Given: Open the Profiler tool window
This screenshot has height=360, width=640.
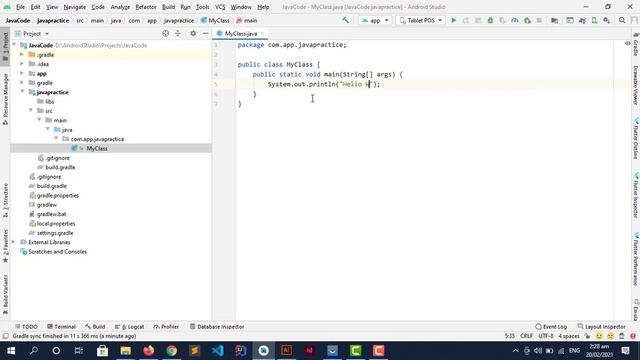Looking at the screenshot, I should pos(166,327).
